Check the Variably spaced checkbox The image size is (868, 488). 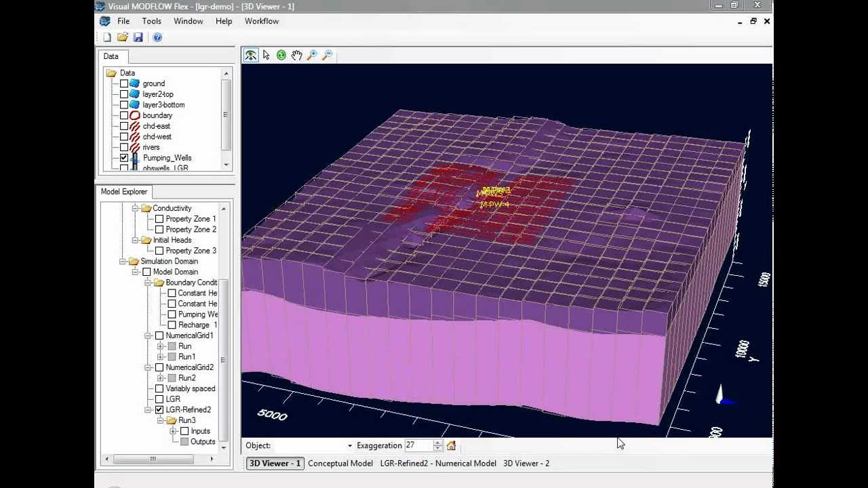(x=159, y=388)
